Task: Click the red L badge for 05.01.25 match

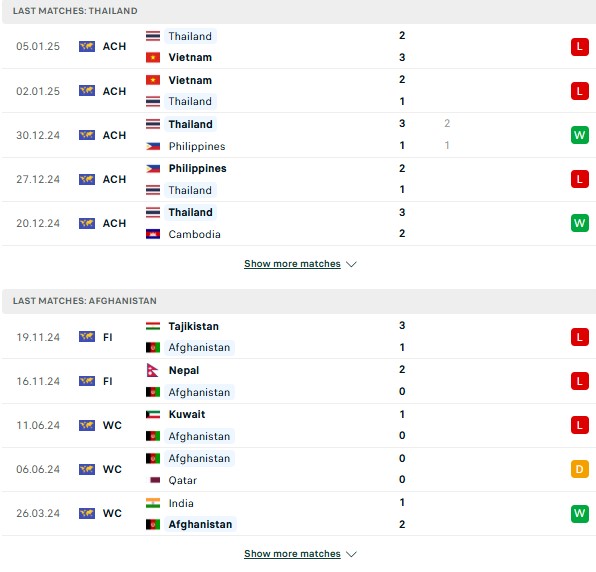Action: [x=579, y=47]
